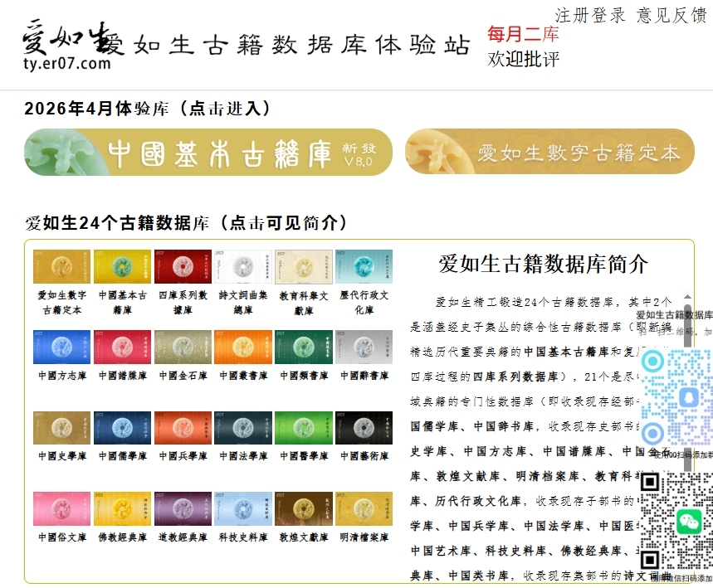Open the 意见反馈 feedback link
Viewport: 713px width, 588px height.
pos(671,15)
